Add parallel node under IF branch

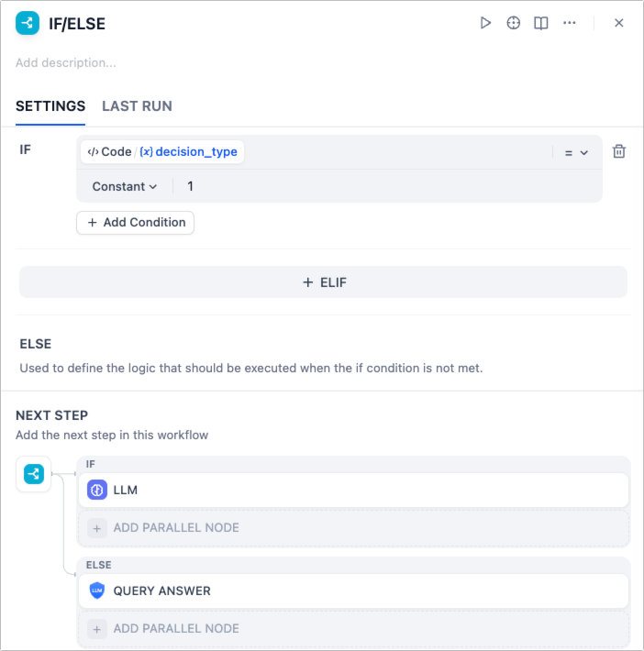coord(165,528)
